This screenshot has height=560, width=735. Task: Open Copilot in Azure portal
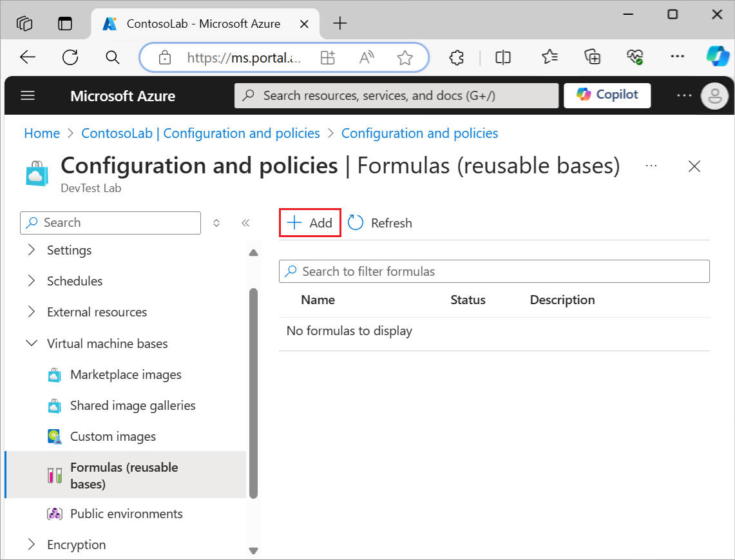click(x=607, y=95)
